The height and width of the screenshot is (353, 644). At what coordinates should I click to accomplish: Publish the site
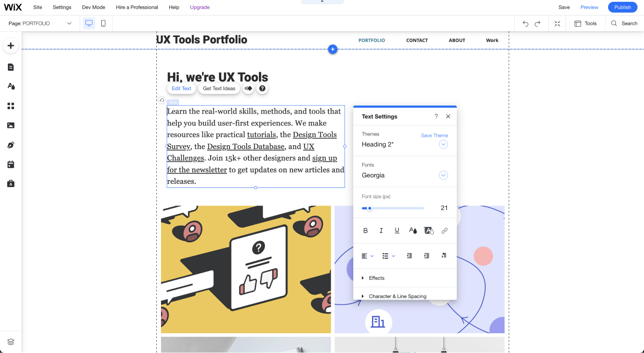pos(622,7)
